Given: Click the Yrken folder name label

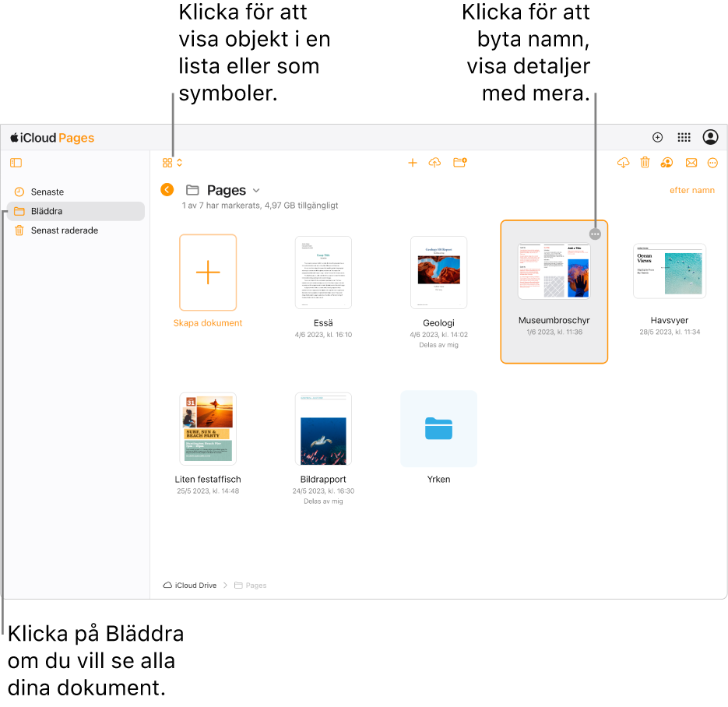Looking at the screenshot, I should 439,480.
